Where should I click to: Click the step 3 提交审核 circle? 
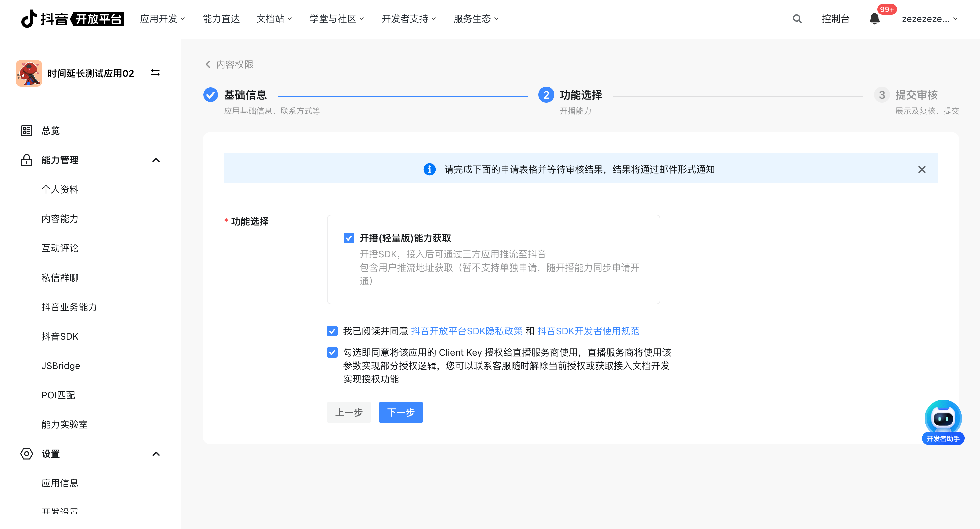[x=882, y=95]
